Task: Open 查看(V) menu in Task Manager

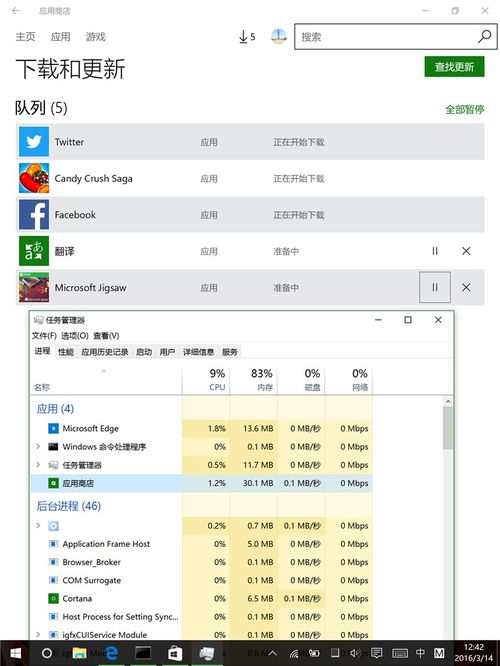Action: (106, 336)
